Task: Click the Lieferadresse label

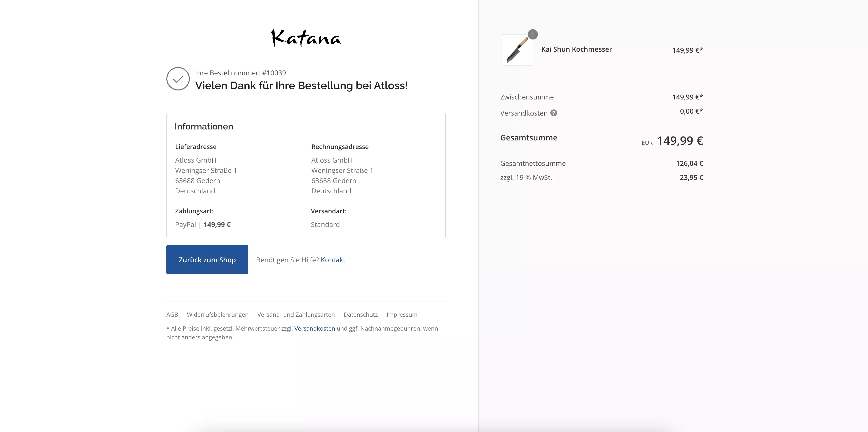Action: coord(196,147)
